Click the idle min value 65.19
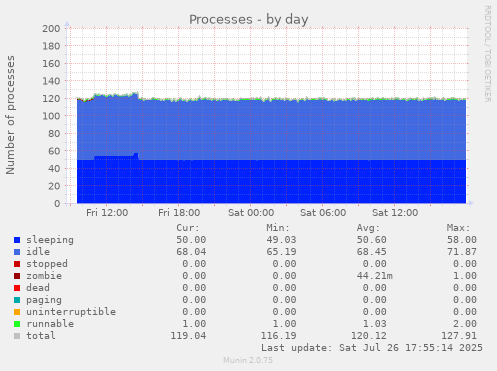Viewport: 497px width, 371px height. 281,252
